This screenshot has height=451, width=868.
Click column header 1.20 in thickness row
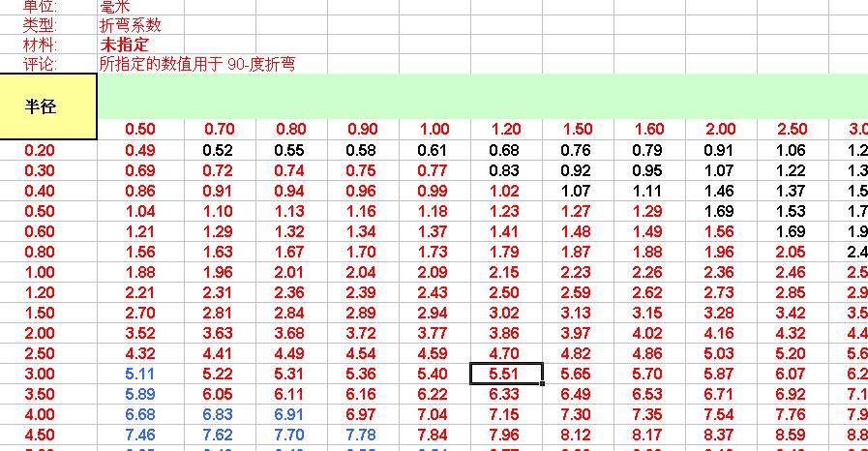[506, 129]
